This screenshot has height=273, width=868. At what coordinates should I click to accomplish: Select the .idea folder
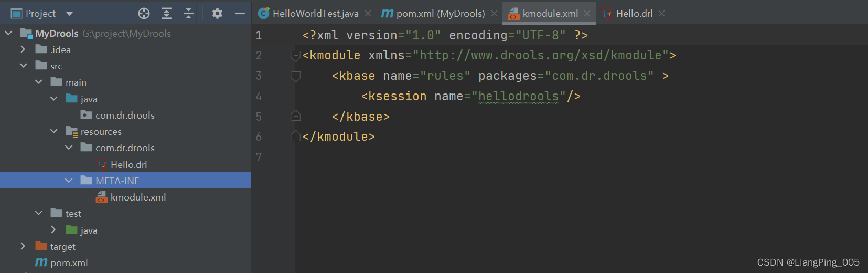pos(60,50)
